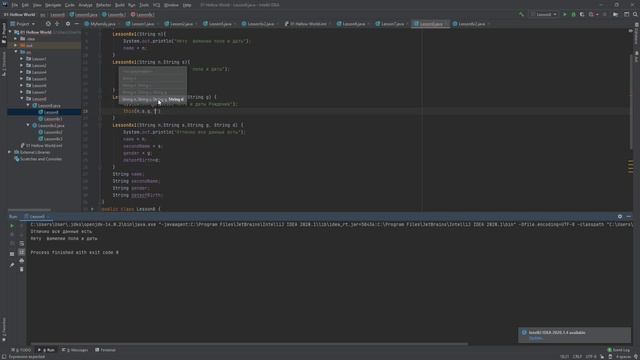Screen dimensions: 640x360
Task: Expand External Libraries in the project tree
Action: (x=10, y=152)
